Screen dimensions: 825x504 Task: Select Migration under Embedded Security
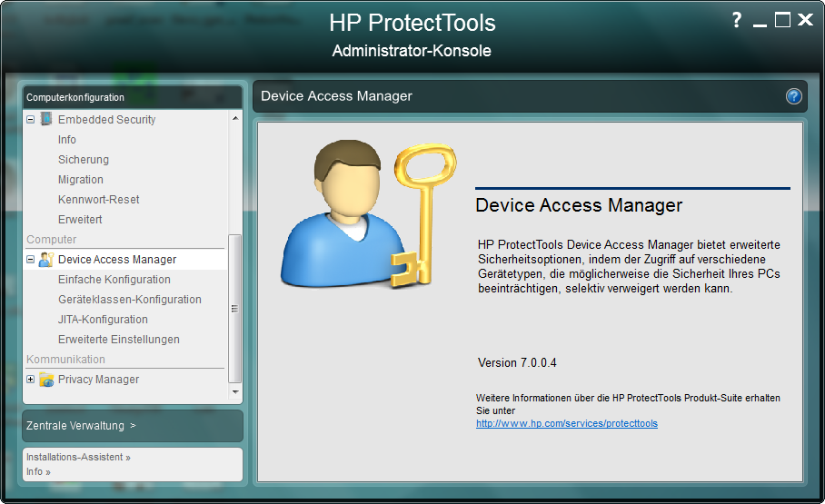tap(81, 180)
